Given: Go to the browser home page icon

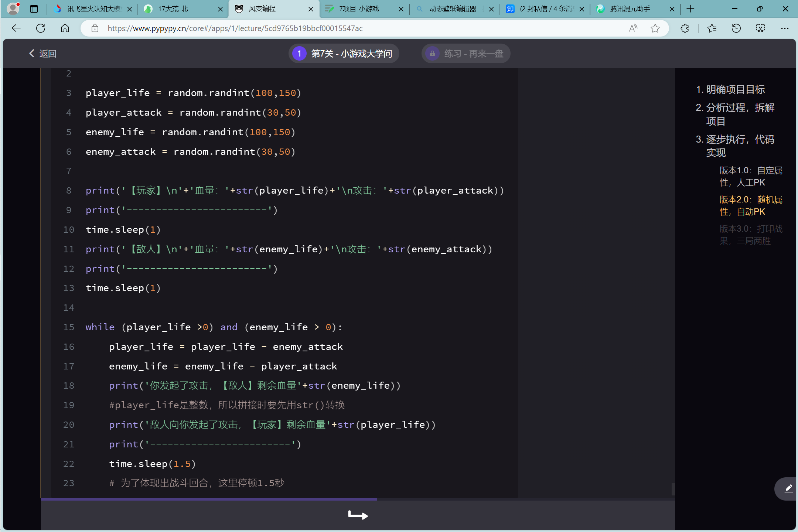Looking at the screenshot, I should (x=65, y=28).
